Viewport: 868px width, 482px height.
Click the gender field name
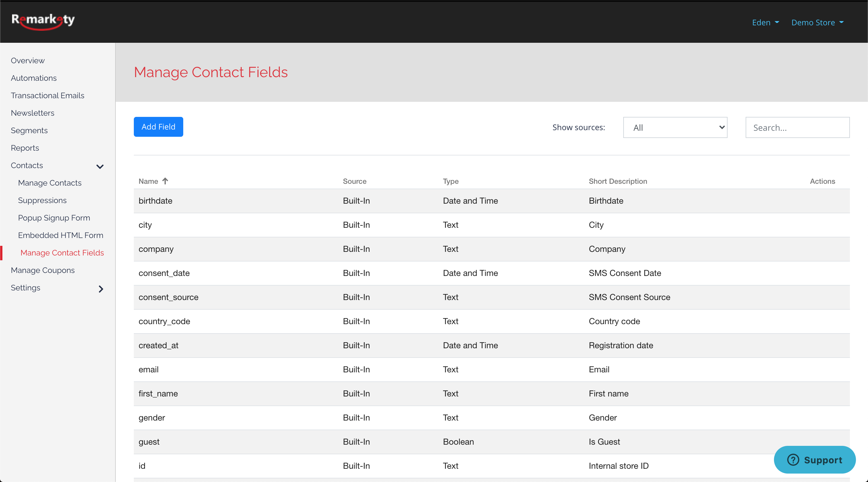(152, 418)
